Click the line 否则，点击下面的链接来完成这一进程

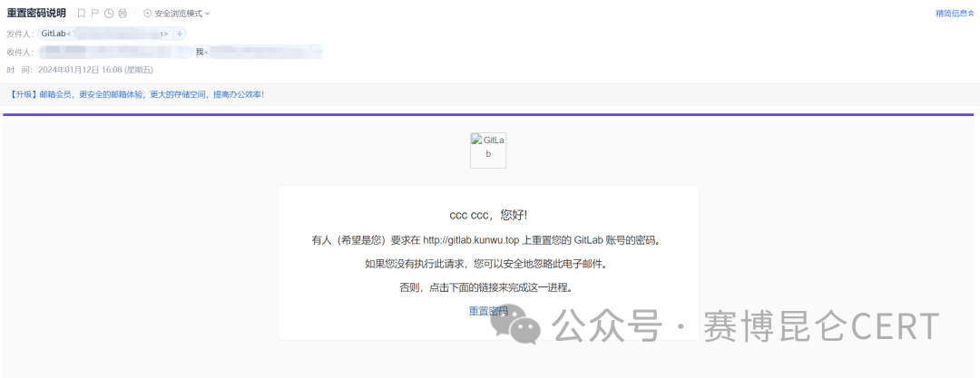click(x=485, y=288)
